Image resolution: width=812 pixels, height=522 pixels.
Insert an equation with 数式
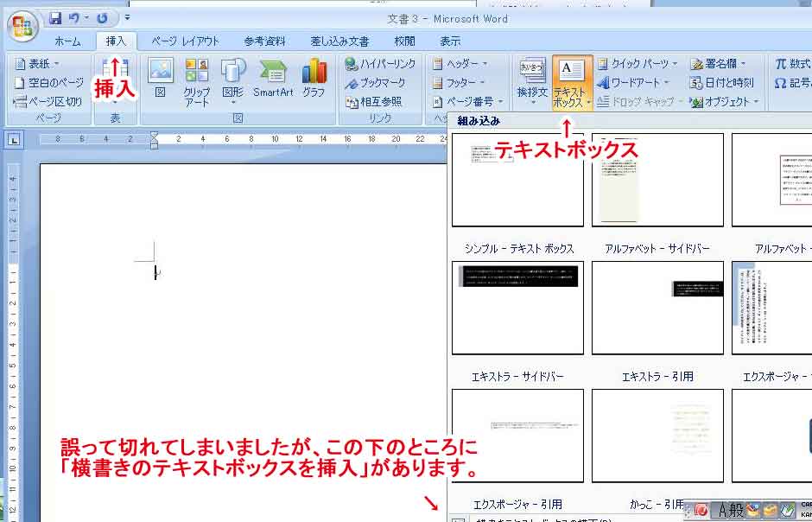click(x=792, y=64)
